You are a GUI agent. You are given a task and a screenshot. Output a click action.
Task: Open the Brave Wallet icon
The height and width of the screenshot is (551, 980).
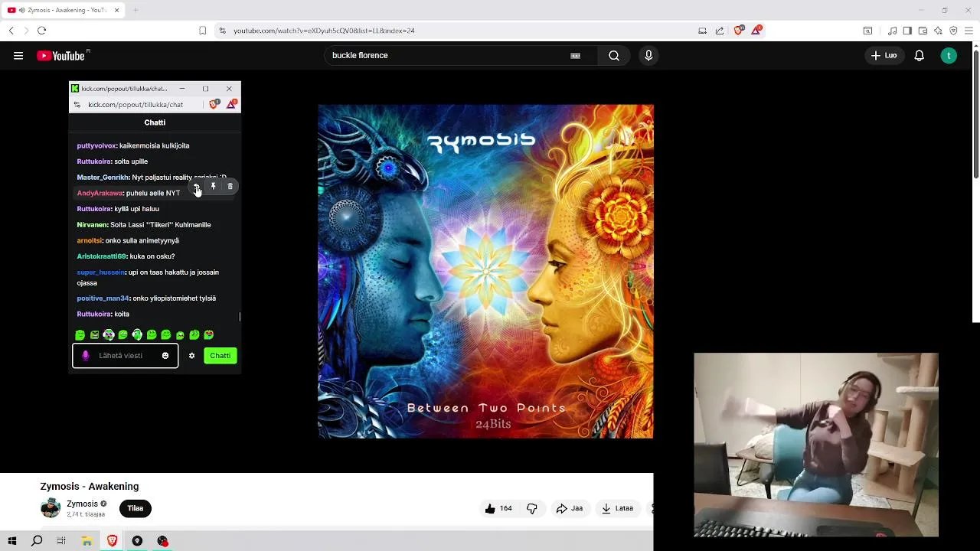point(923,31)
